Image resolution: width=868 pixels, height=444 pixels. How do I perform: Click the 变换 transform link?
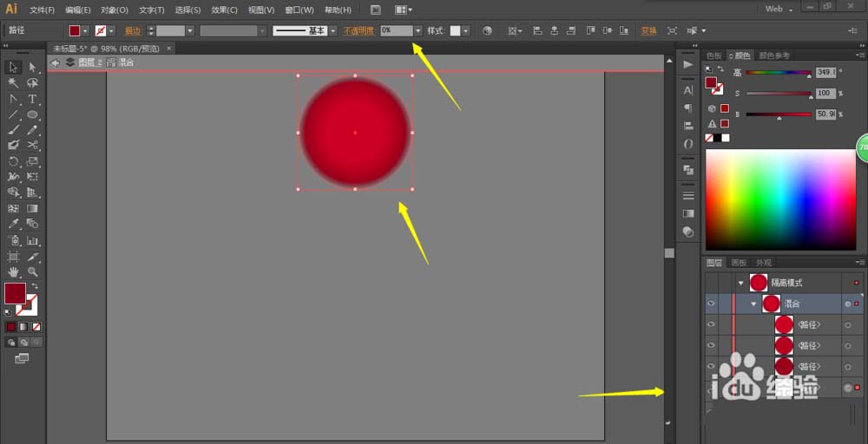point(648,30)
